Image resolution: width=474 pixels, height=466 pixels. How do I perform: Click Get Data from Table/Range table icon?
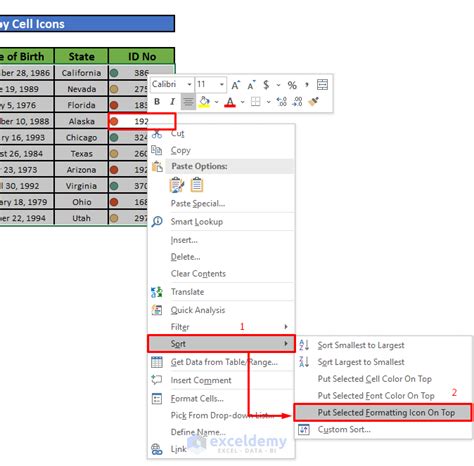point(157,362)
